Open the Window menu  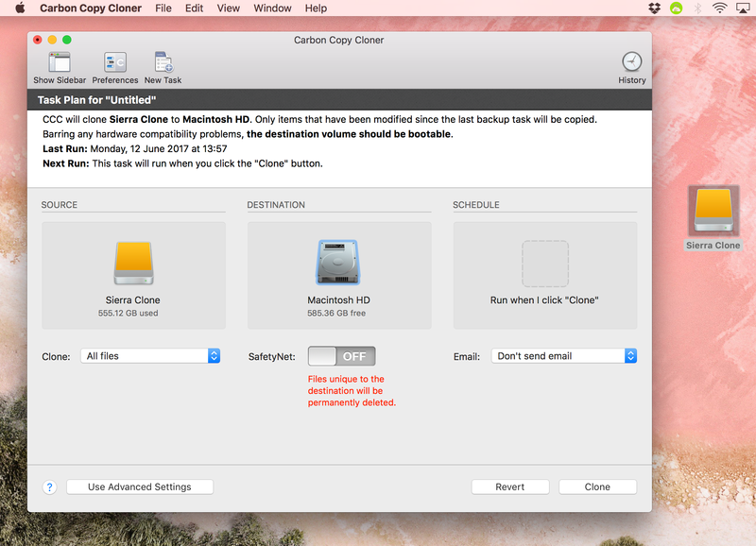click(272, 8)
